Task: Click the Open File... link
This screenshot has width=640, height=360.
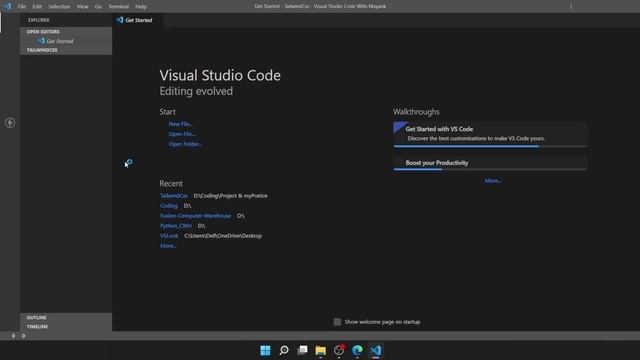Action: 182,134
